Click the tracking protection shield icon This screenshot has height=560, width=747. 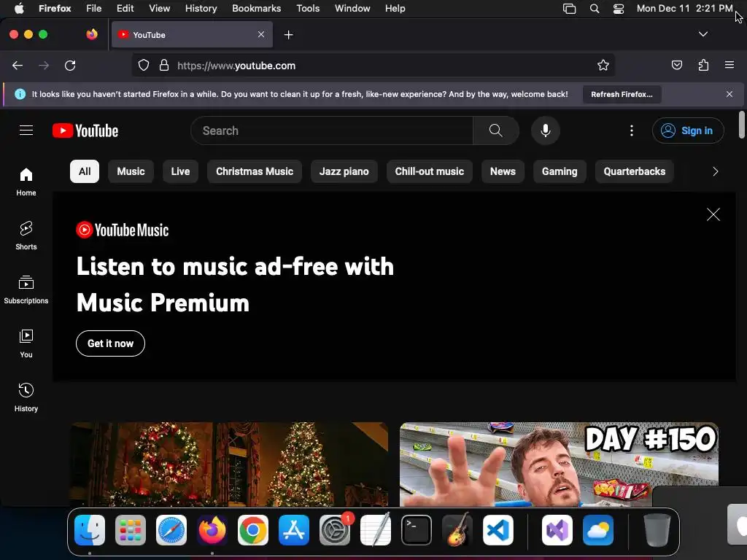point(144,65)
